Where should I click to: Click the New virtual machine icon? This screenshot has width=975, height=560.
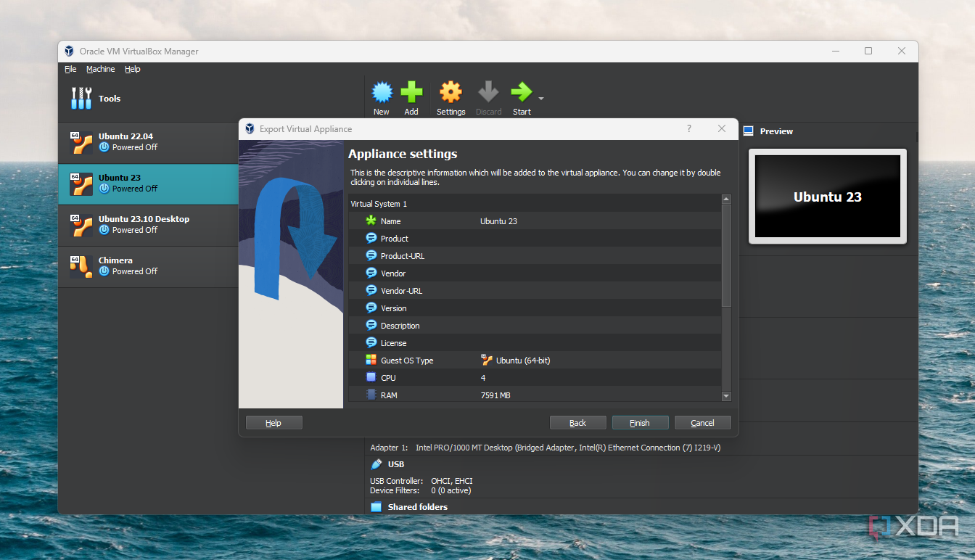click(382, 92)
